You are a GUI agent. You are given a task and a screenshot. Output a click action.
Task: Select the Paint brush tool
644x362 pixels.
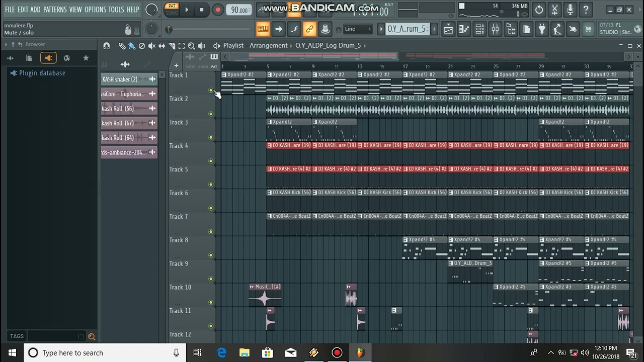(132, 46)
